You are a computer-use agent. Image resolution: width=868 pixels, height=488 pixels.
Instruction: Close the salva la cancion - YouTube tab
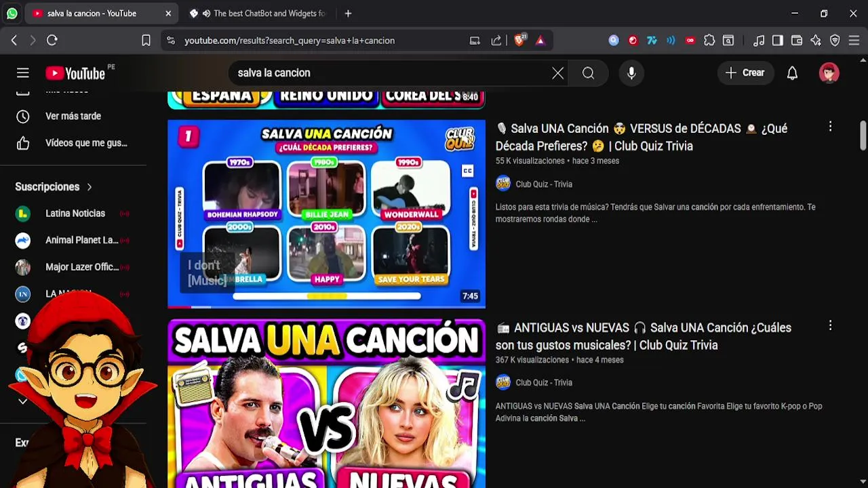tap(168, 14)
